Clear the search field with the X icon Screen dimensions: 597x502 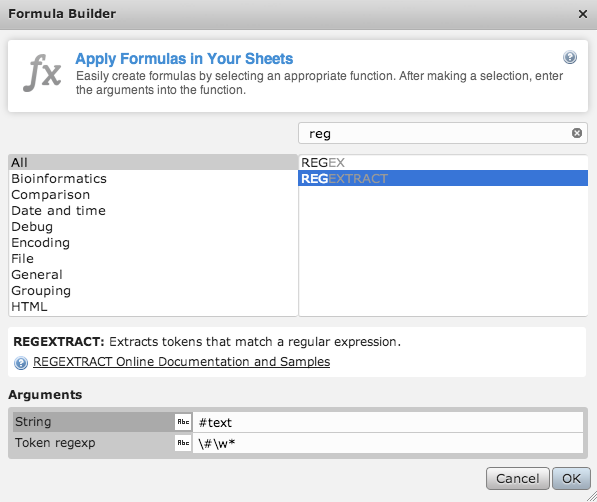(577, 133)
